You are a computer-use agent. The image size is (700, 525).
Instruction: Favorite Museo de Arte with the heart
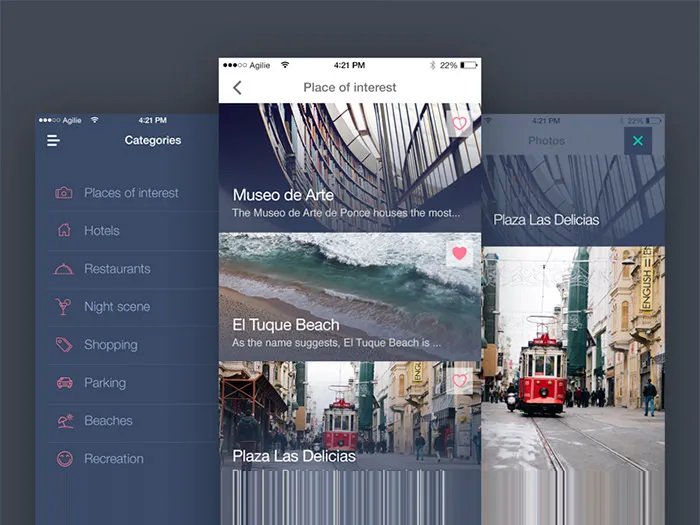click(459, 124)
